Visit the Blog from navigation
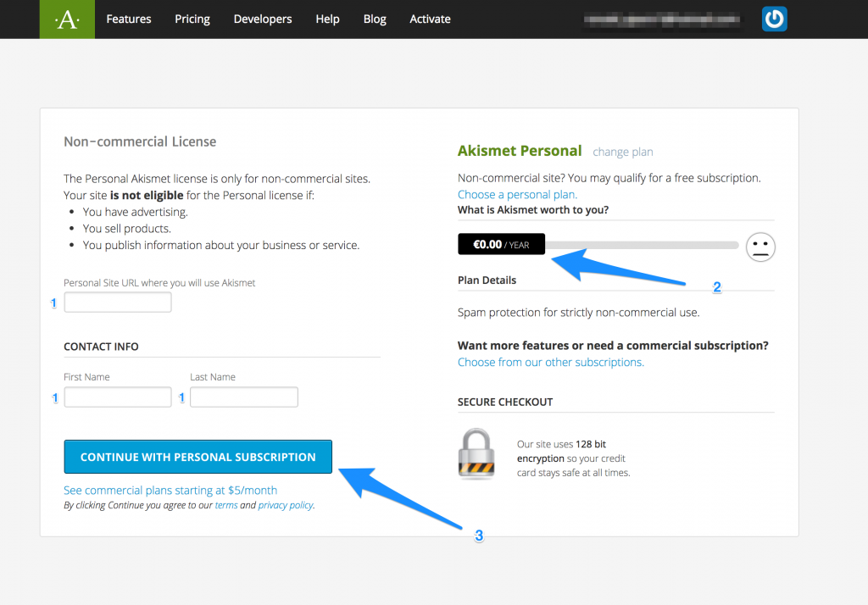 click(x=375, y=19)
